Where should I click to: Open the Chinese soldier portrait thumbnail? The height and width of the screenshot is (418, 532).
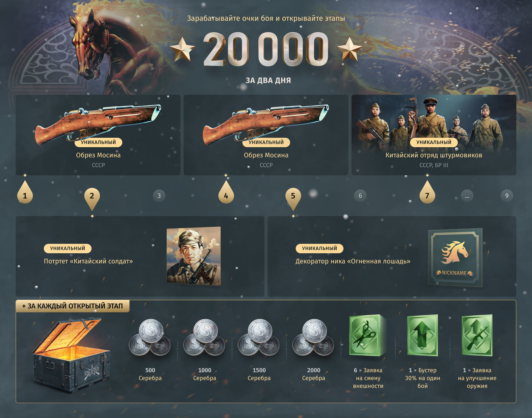pos(194,256)
